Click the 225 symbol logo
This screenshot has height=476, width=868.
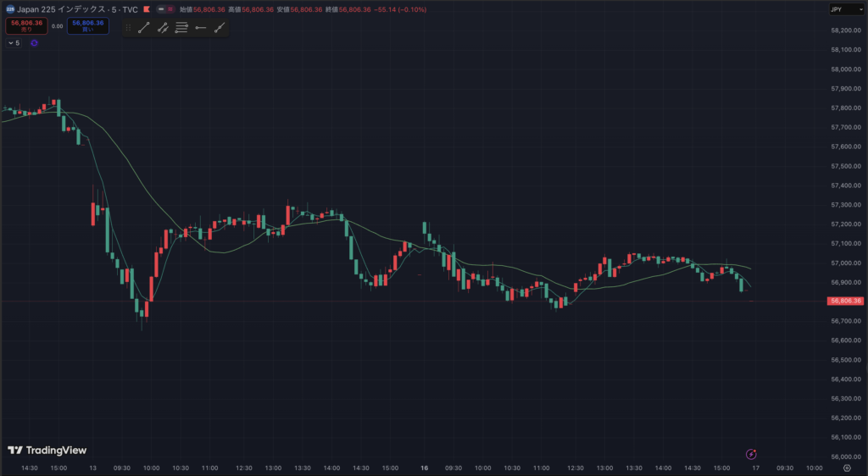[x=10, y=9]
